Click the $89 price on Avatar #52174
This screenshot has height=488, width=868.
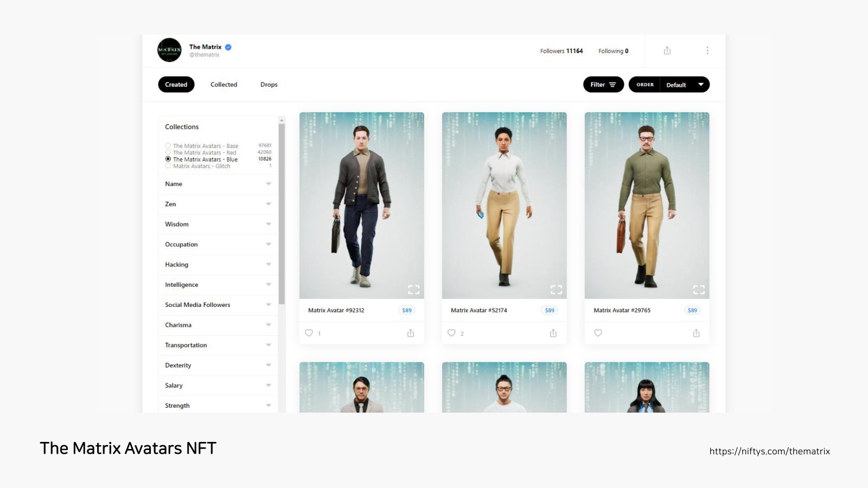(550, 310)
